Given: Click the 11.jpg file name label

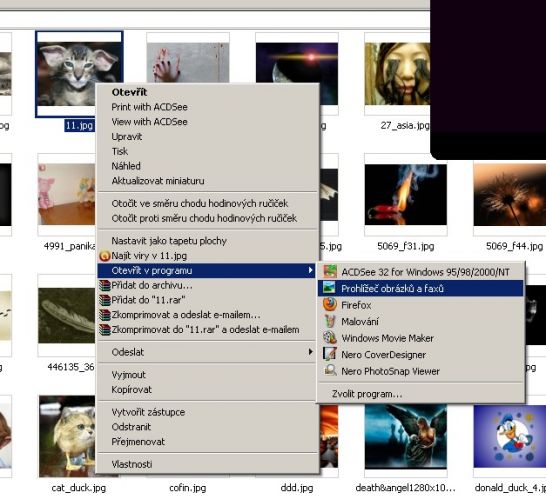Looking at the screenshot, I should pos(79,125).
